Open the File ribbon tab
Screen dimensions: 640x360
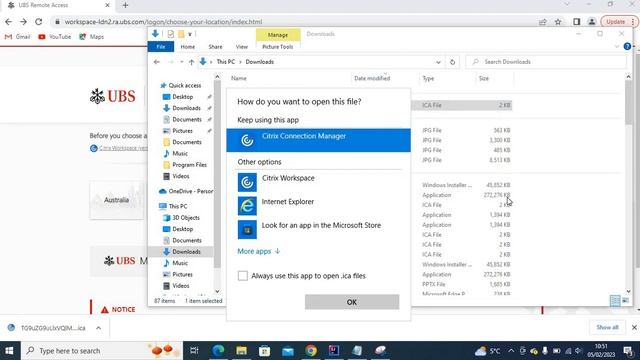pos(161,47)
